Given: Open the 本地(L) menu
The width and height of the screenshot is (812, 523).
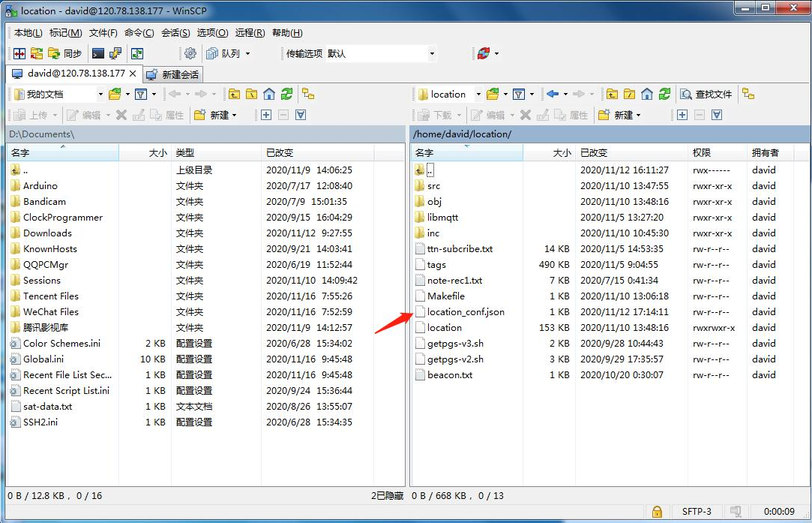Looking at the screenshot, I should (x=28, y=33).
